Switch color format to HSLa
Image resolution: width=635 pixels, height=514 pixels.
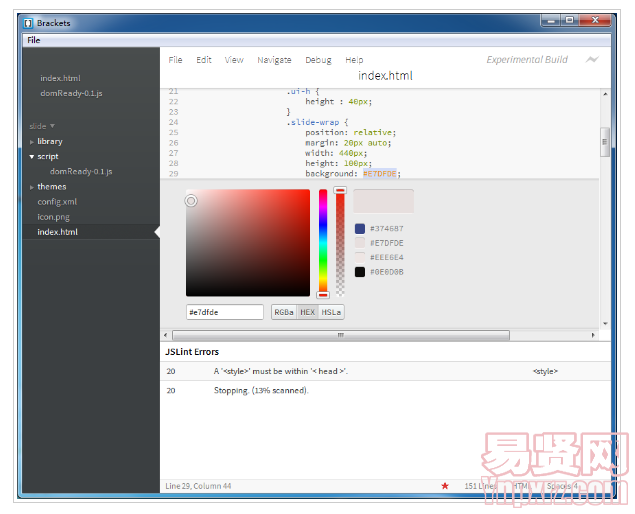point(331,312)
